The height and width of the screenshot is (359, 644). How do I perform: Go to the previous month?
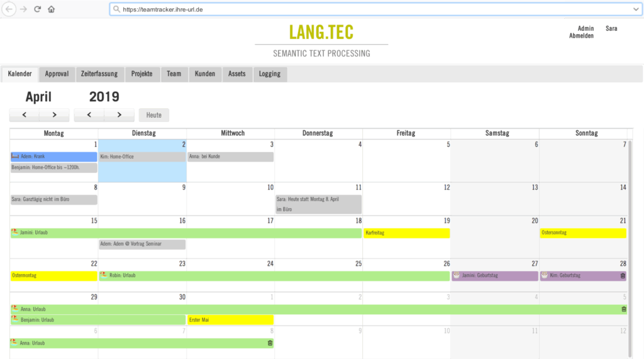click(25, 114)
